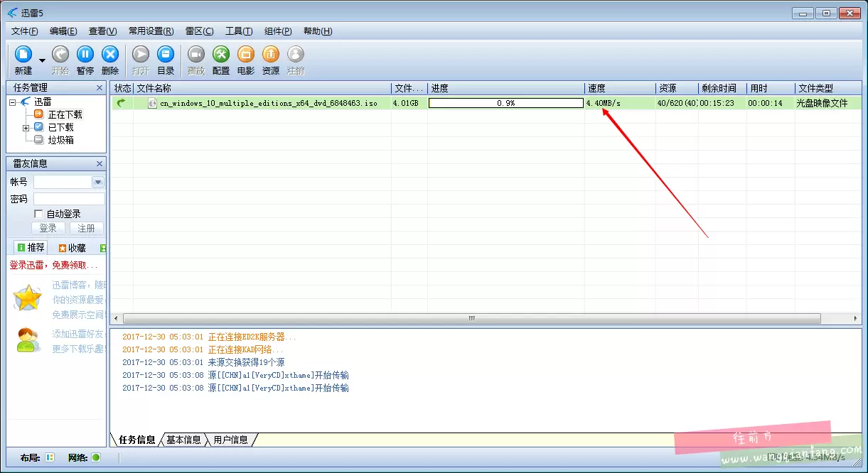Switch to the 任务信息 tab
868x473 pixels.
136,440
